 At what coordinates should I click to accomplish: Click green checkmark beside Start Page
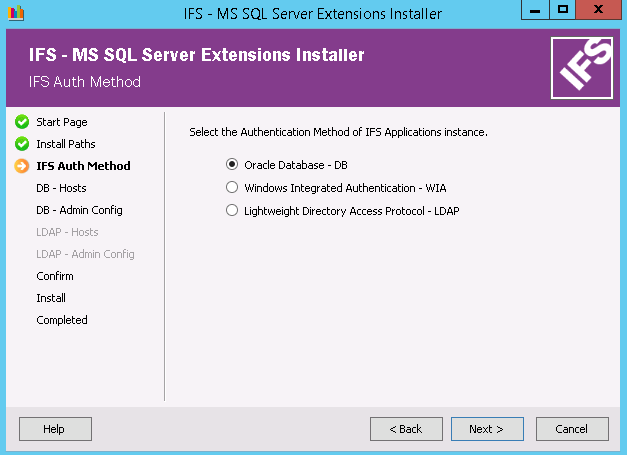coord(21,122)
